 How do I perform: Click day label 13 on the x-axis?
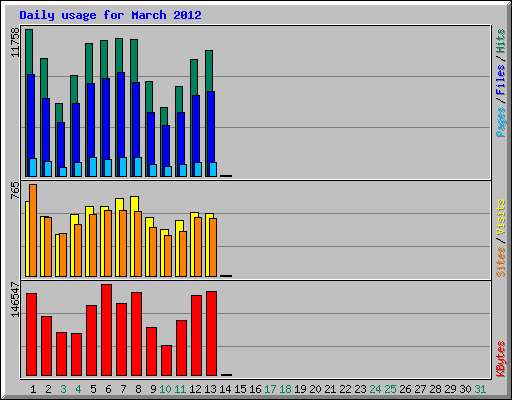210,389
